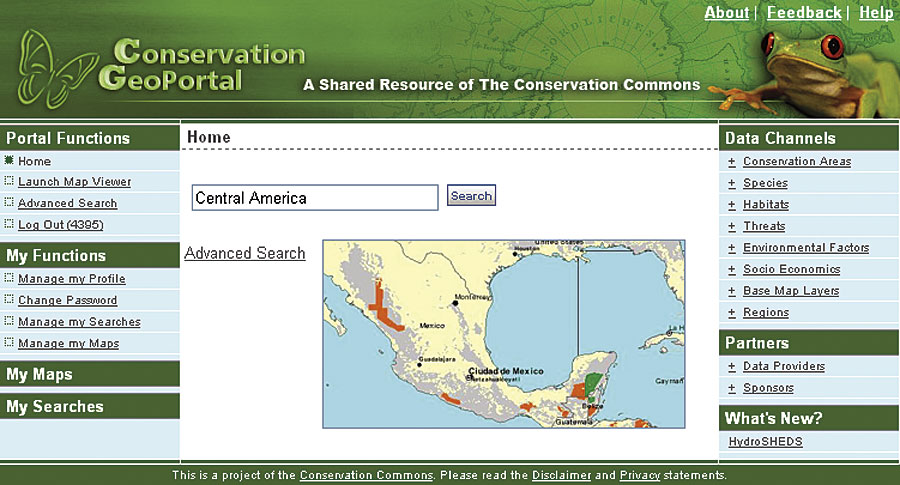Open the Species data channel link
Viewport: 900px width, 485px height.
click(766, 184)
